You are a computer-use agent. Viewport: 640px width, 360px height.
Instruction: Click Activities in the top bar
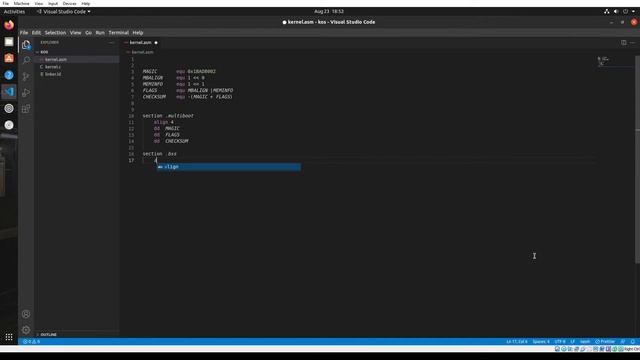[x=14, y=11]
